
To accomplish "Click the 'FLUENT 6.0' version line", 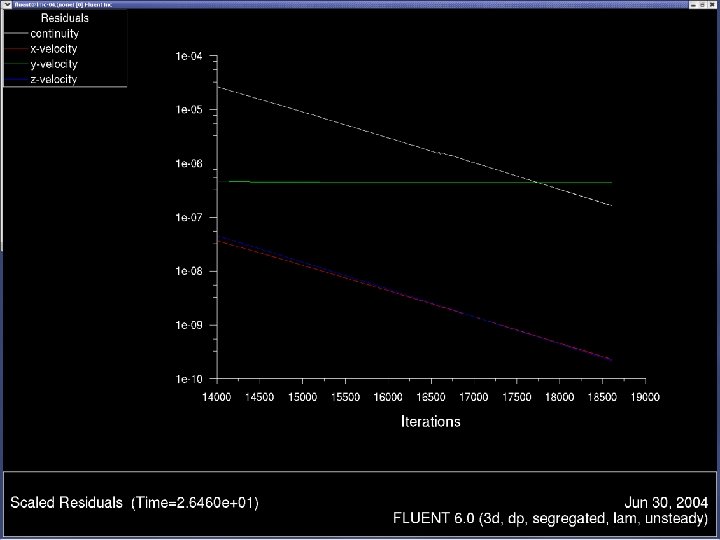I will (551, 518).
